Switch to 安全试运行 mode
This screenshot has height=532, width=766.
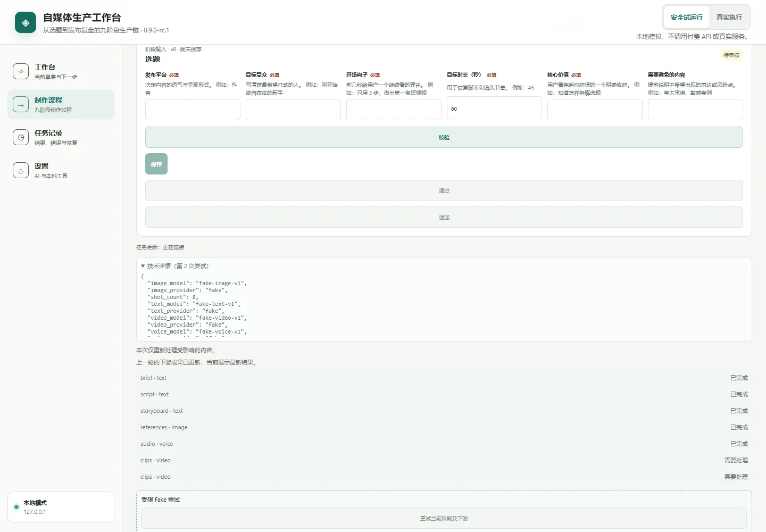click(x=686, y=18)
